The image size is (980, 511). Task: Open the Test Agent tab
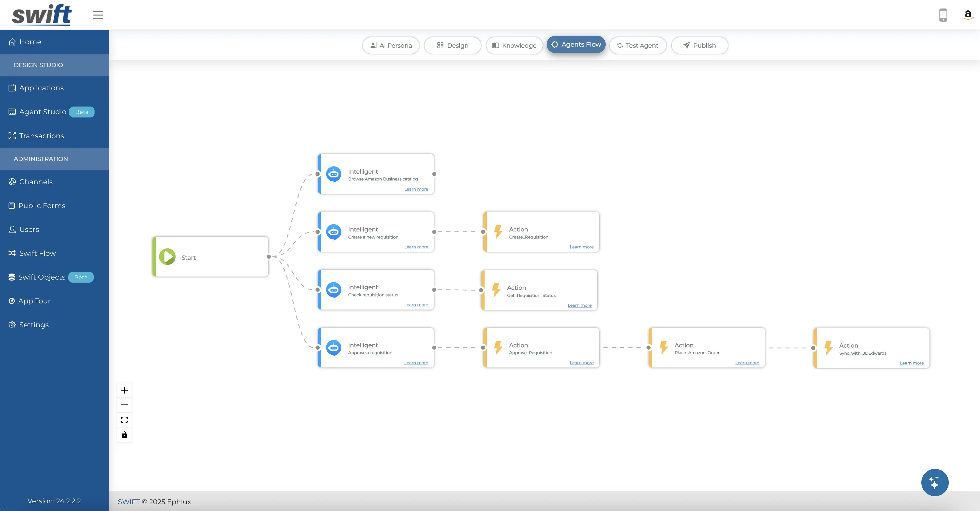638,45
